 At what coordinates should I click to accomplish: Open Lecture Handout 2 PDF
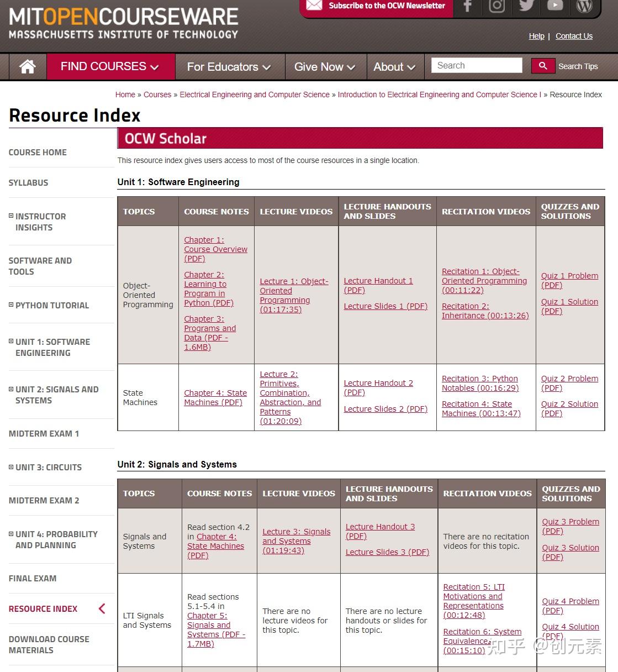point(378,387)
